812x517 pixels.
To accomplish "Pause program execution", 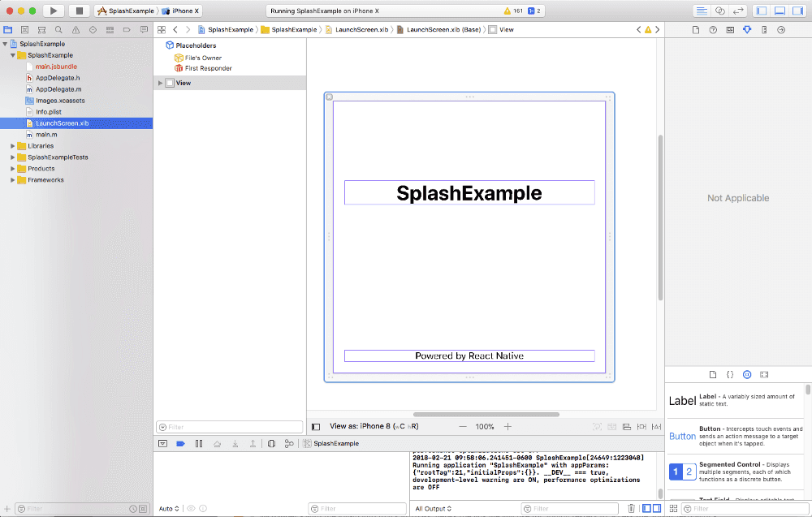I will (199, 443).
